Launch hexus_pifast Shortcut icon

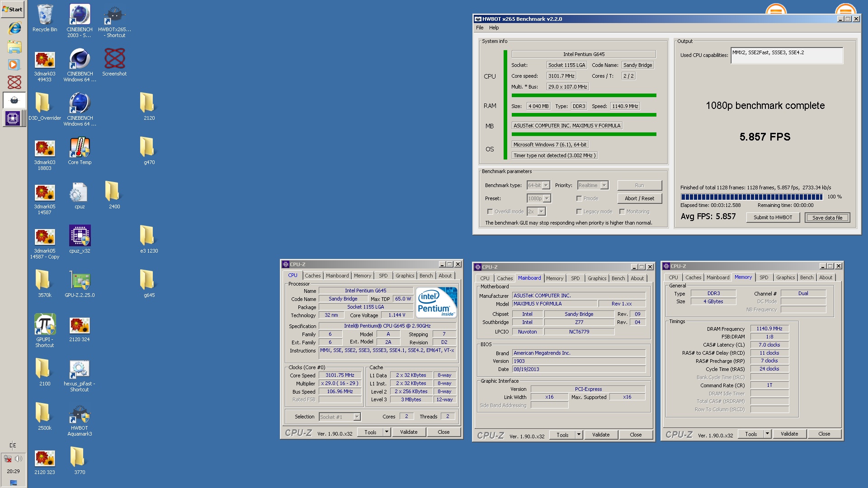tap(80, 375)
